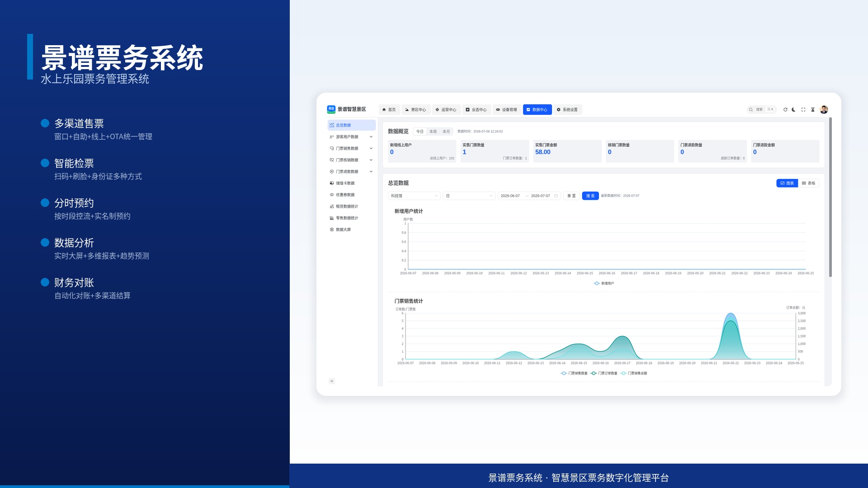Click the 多渠道售票 slide heading
The image size is (868, 488).
79,123
